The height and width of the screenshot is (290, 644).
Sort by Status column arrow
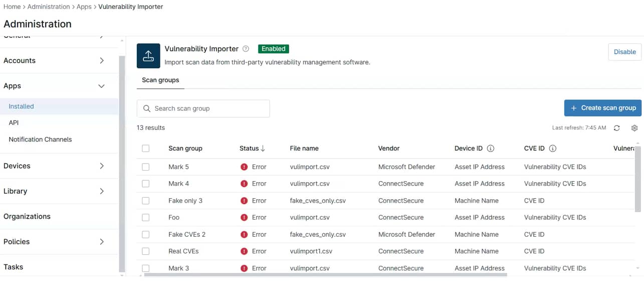[x=263, y=149]
